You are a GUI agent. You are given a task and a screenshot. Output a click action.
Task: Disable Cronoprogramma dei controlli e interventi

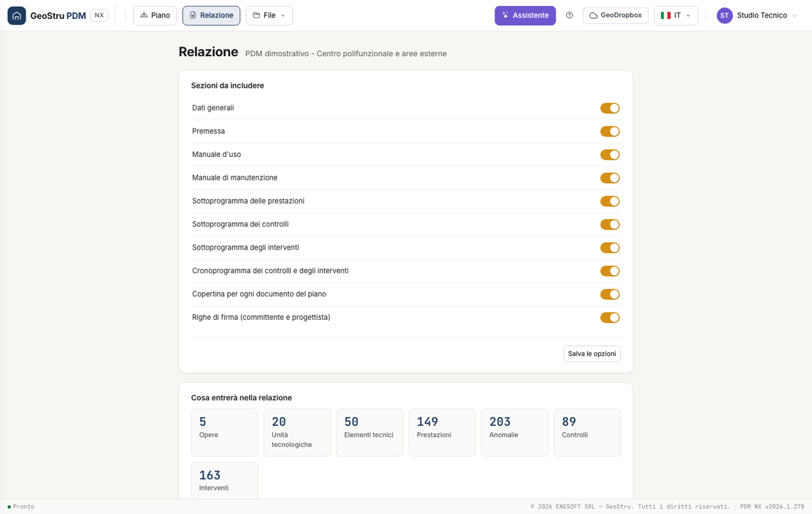[610, 271]
